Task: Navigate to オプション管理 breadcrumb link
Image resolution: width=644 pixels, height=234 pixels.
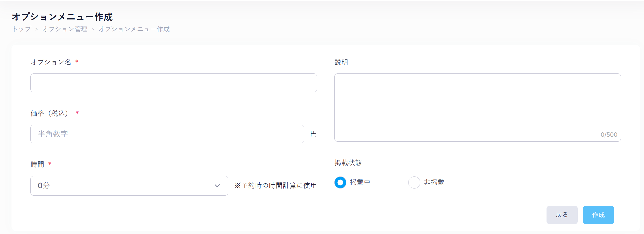Action: pyautogui.click(x=65, y=29)
